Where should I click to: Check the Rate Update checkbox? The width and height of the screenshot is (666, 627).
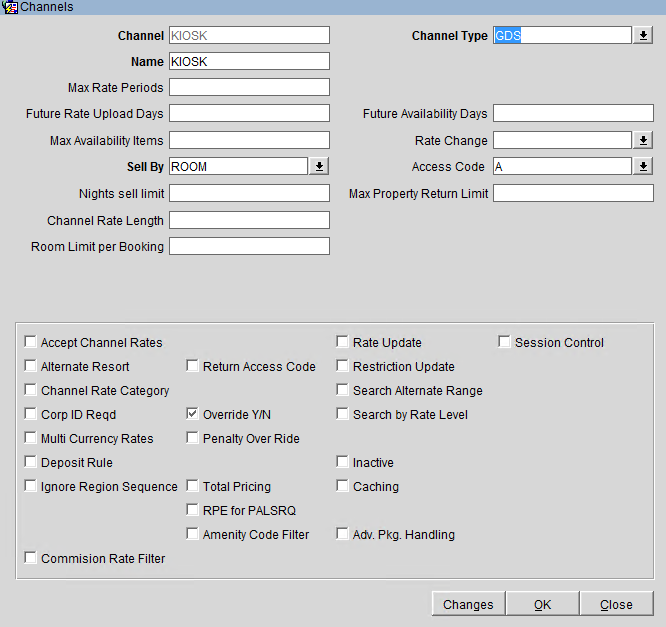click(343, 343)
